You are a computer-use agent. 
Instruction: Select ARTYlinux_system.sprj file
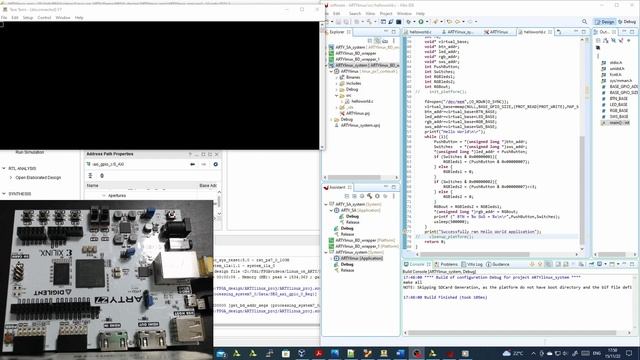[360, 125]
